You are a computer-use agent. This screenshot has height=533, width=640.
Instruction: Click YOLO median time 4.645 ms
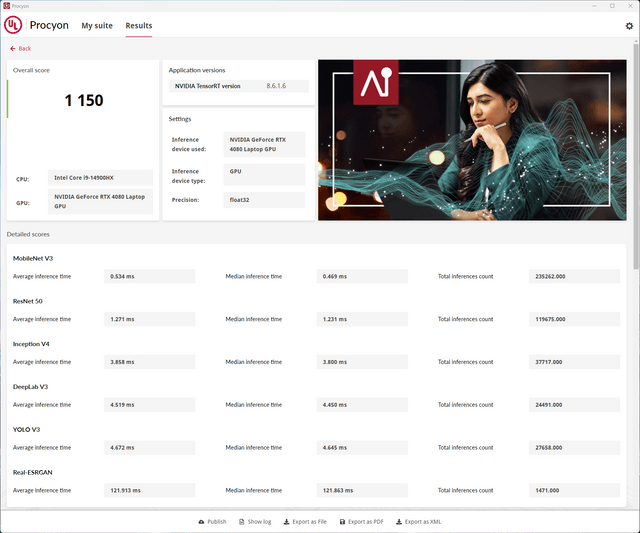pyautogui.click(x=362, y=448)
